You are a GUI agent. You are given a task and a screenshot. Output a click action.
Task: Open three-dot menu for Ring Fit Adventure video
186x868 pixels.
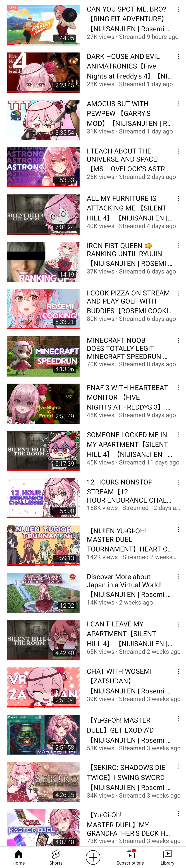pos(179,9)
